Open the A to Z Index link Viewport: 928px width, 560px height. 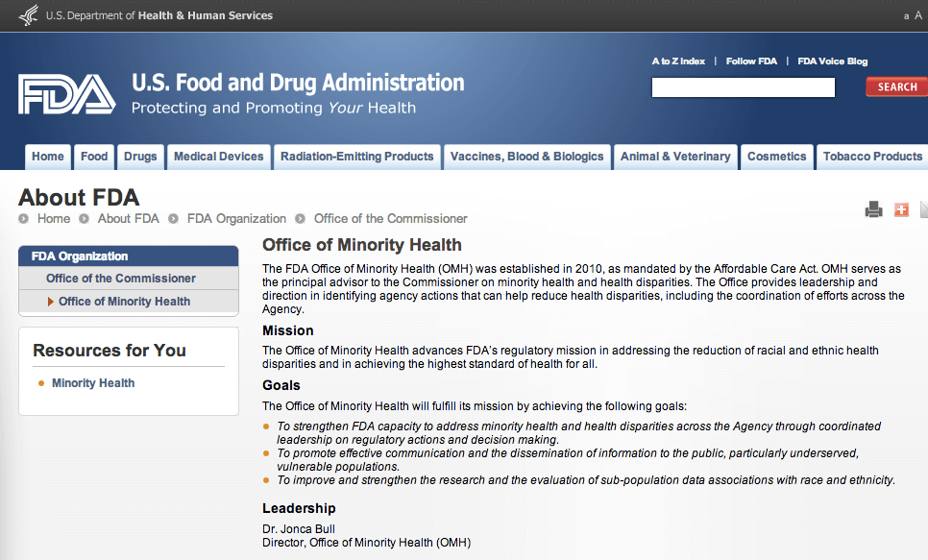(678, 61)
